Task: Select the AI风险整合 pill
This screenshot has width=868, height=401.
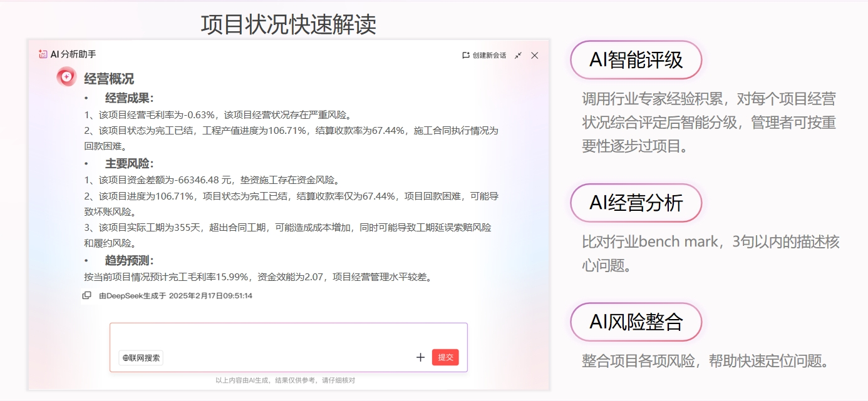Action: click(x=636, y=322)
